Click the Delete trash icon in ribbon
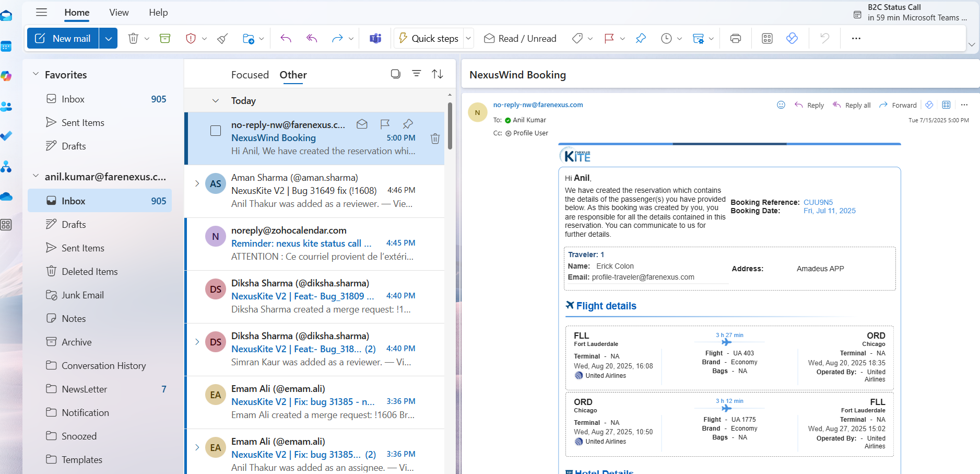 click(x=133, y=38)
